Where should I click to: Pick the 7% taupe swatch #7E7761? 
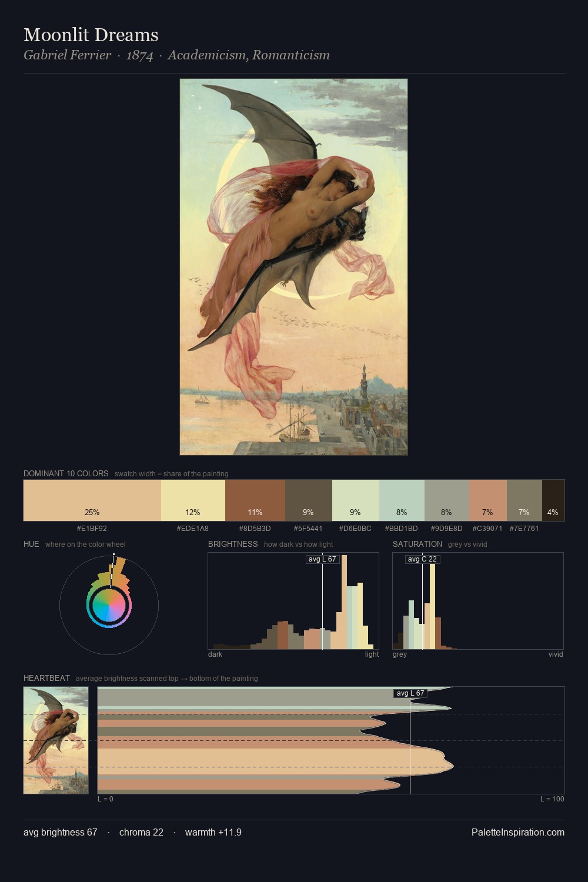click(x=524, y=500)
